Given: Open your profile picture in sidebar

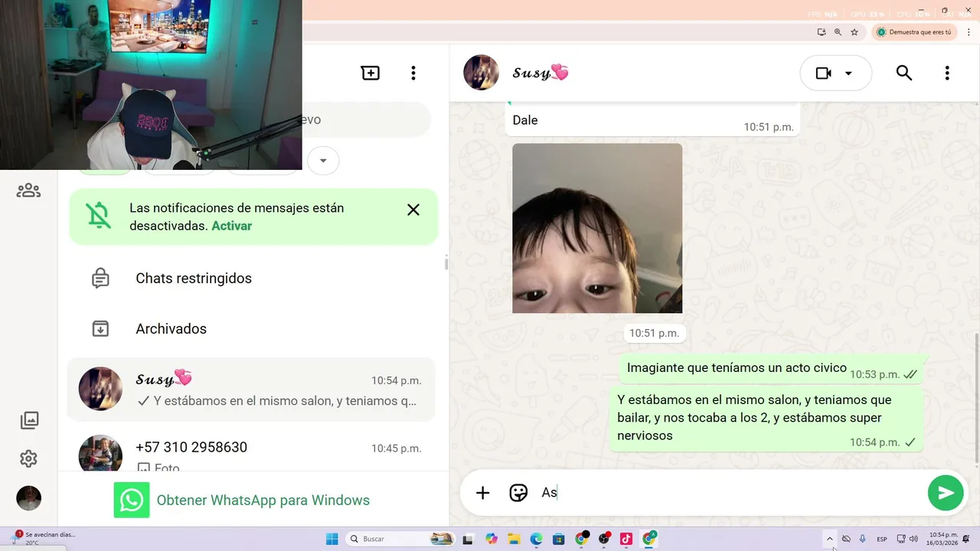Looking at the screenshot, I should (x=29, y=498).
